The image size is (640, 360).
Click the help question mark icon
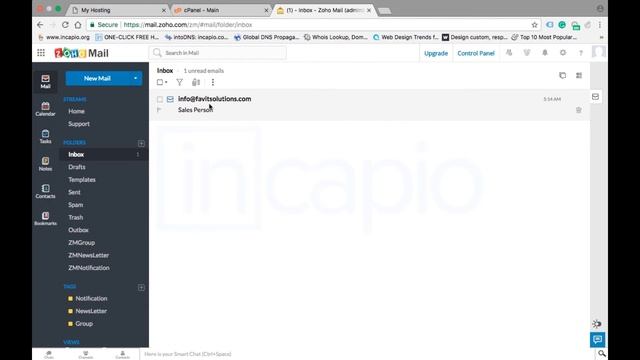(580, 53)
